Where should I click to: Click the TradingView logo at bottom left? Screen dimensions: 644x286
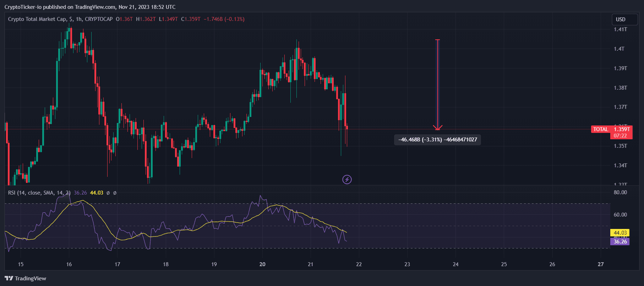click(26, 278)
